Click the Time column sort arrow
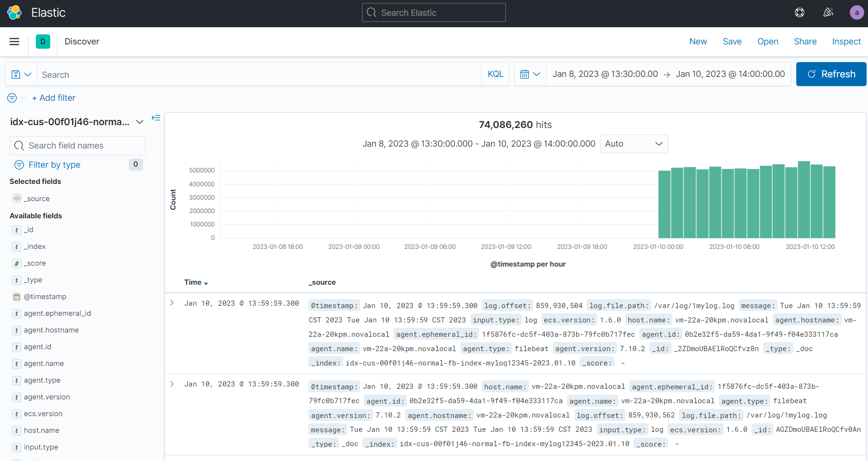The height and width of the screenshot is (461, 868). coord(206,283)
